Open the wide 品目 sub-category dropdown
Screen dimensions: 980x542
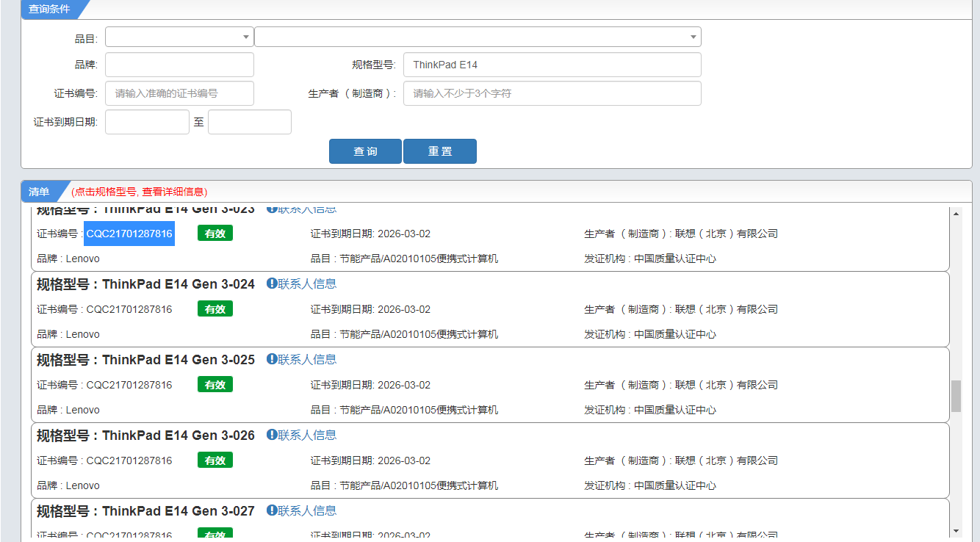coord(478,37)
